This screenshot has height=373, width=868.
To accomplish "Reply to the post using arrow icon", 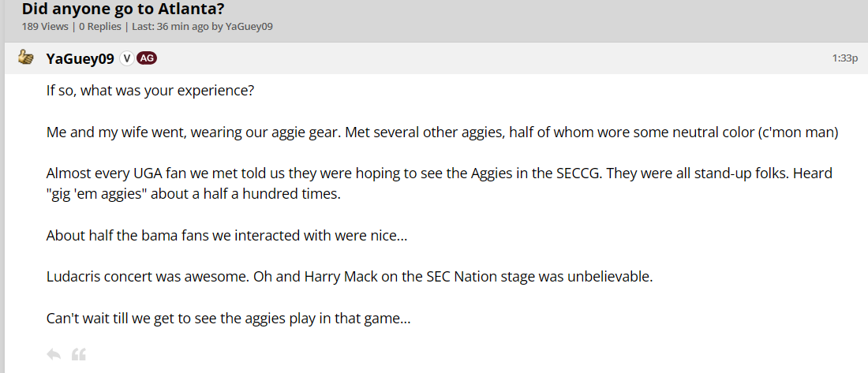I will [x=54, y=354].
